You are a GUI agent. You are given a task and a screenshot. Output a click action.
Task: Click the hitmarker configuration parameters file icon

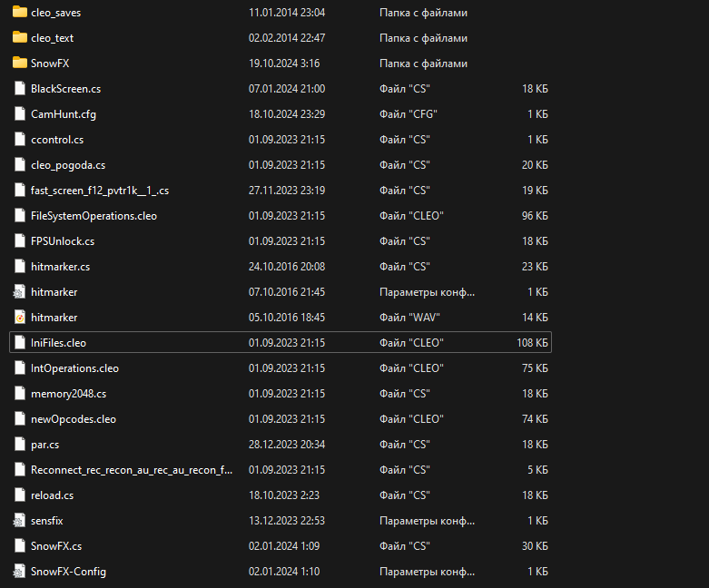20,292
